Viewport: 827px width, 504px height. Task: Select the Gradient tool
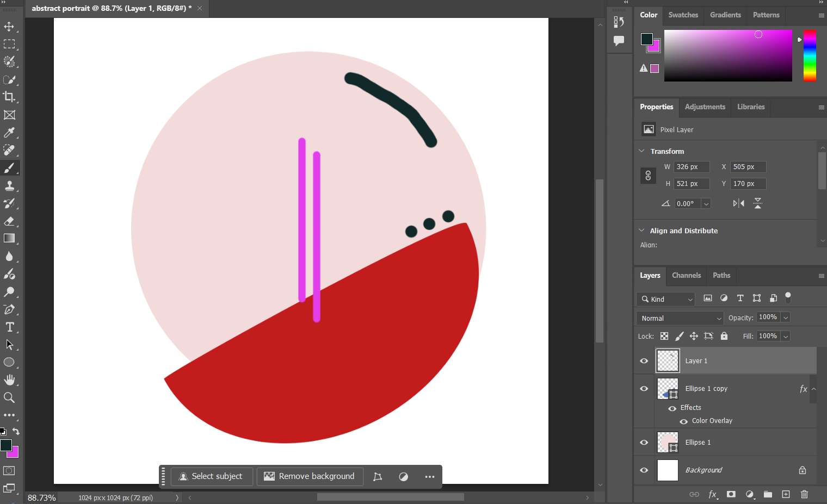(x=10, y=238)
